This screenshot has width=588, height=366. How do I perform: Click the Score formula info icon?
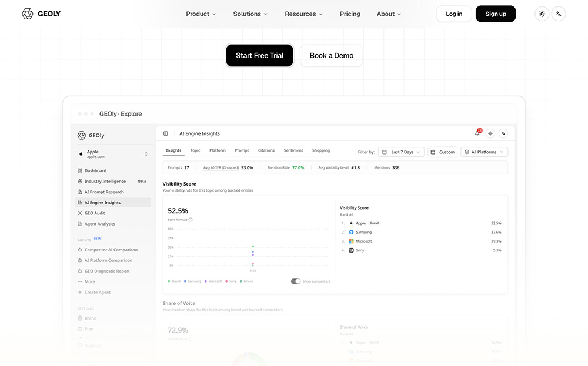tap(191, 220)
